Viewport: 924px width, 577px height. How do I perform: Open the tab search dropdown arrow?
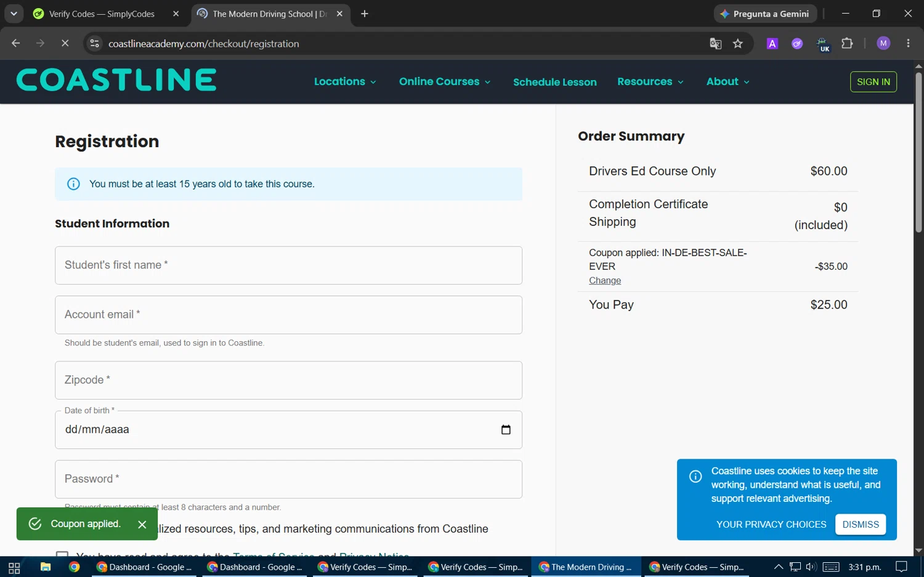[14, 14]
